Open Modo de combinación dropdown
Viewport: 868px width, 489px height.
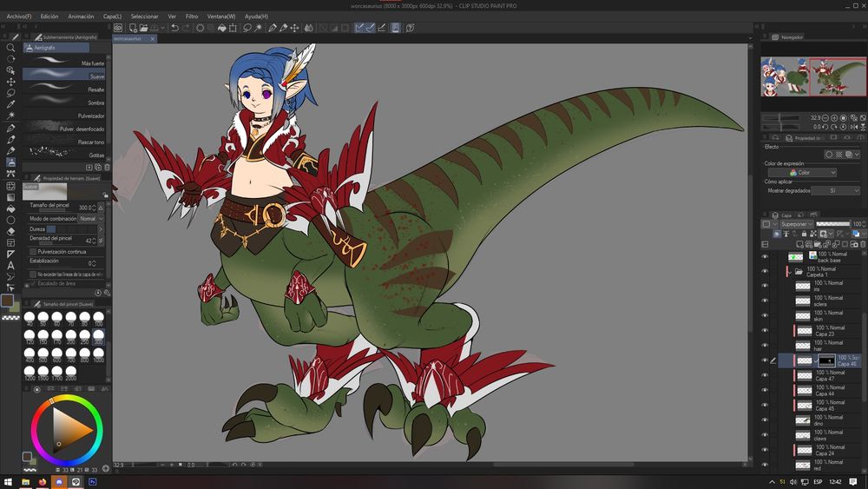click(x=88, y=219)
